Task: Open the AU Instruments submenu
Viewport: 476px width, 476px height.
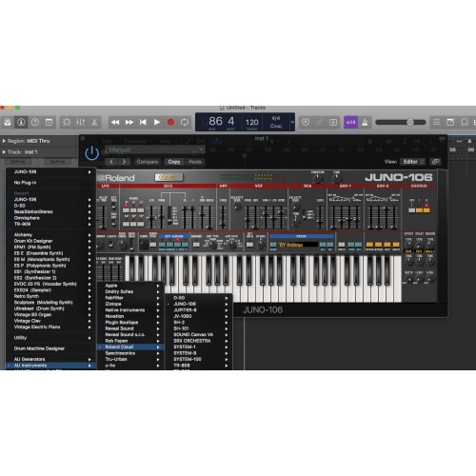Action: pos(50,366)
